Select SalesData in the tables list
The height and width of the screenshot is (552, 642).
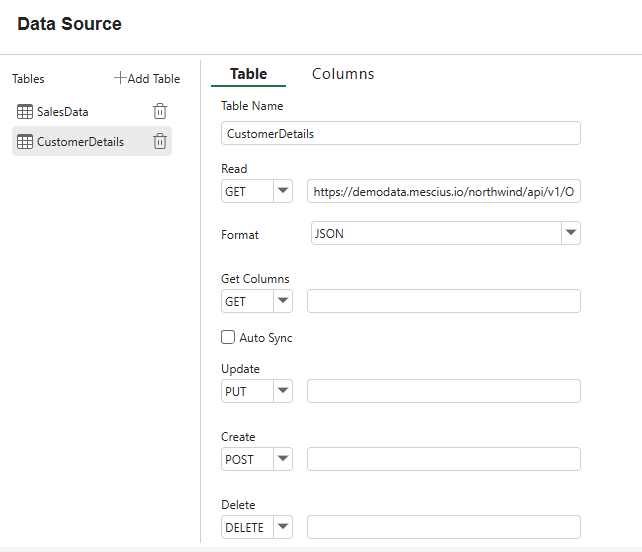click(x=63, y=112)
